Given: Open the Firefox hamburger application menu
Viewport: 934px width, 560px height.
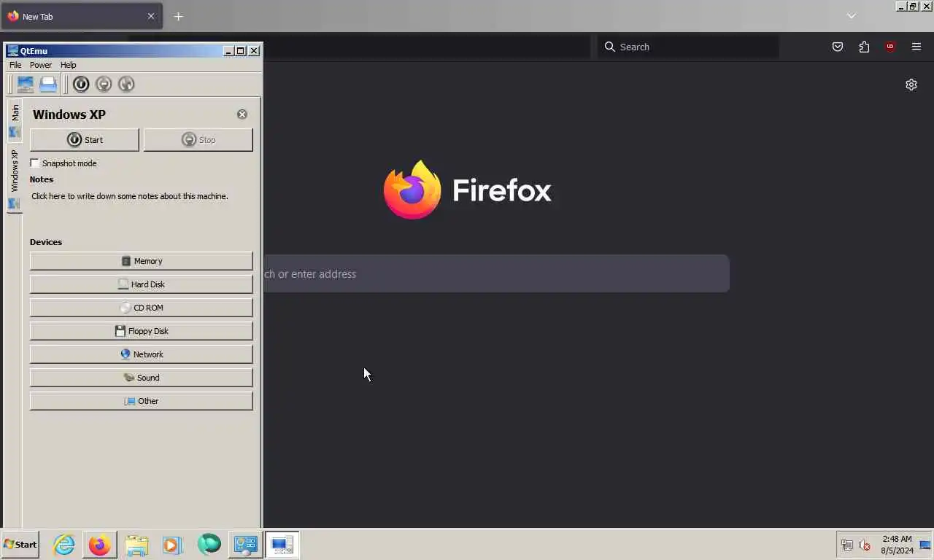Looking at the screenshot, I should [916, 47].
